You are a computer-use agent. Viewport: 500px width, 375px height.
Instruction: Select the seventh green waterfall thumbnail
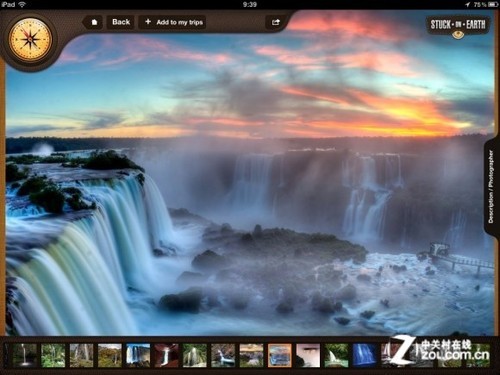coord(195,356)
